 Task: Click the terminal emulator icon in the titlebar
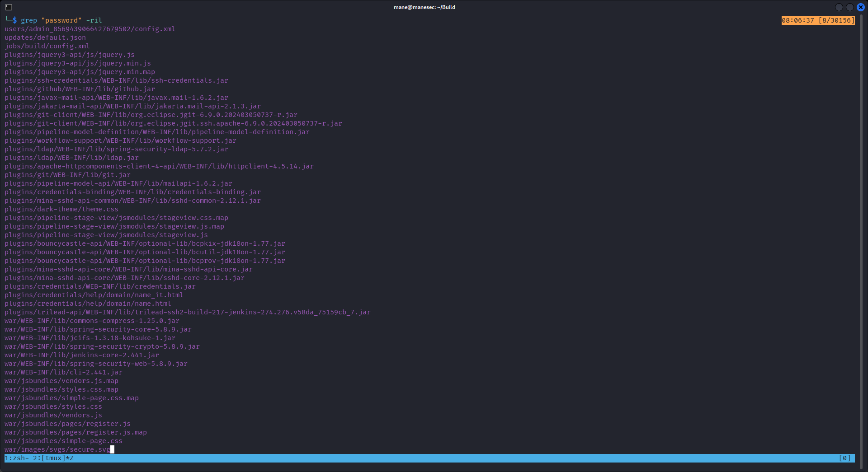click(8, 7)
